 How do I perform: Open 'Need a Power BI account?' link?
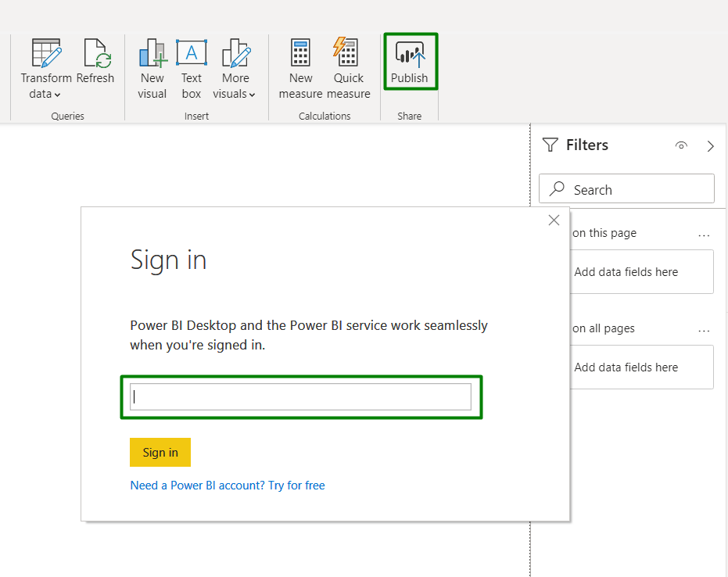coord(227,486)
